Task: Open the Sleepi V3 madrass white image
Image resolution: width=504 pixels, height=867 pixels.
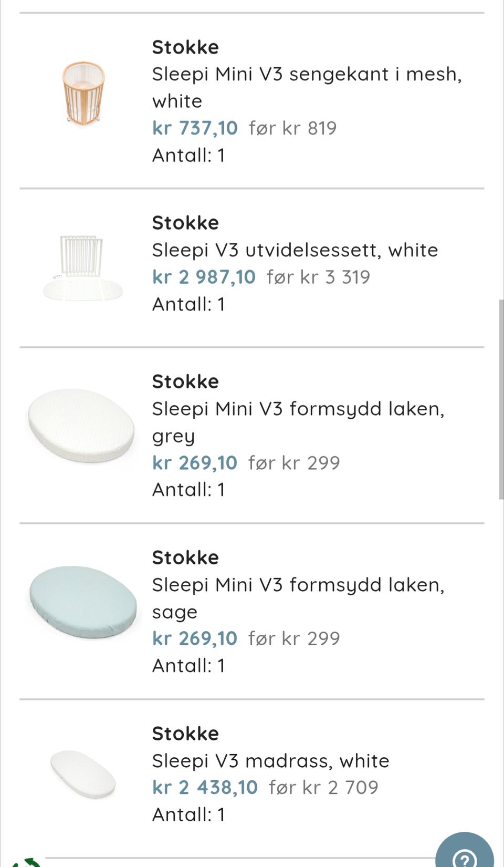Action: pyautogui.click(x=83, y=774)
